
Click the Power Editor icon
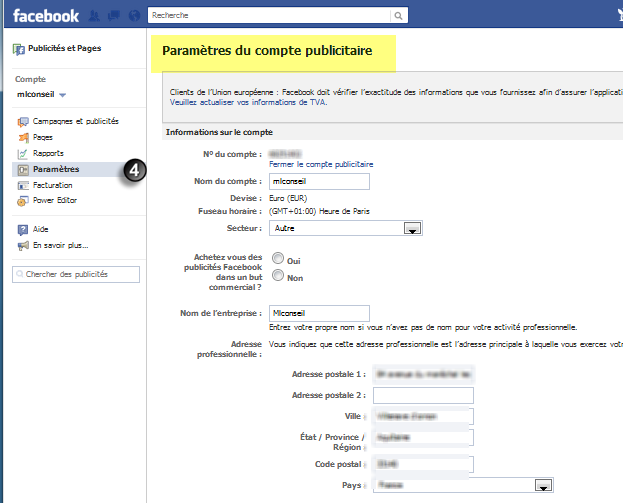(23, 201)
